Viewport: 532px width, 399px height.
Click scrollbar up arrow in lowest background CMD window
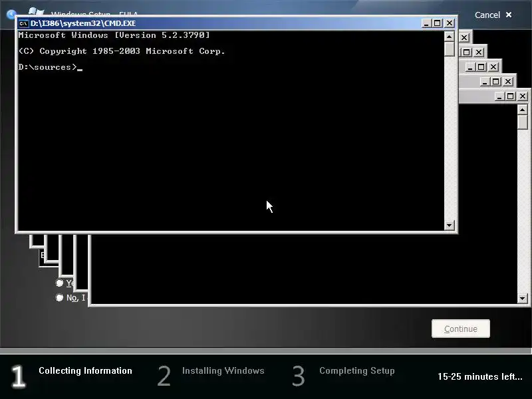click(523, 110)
